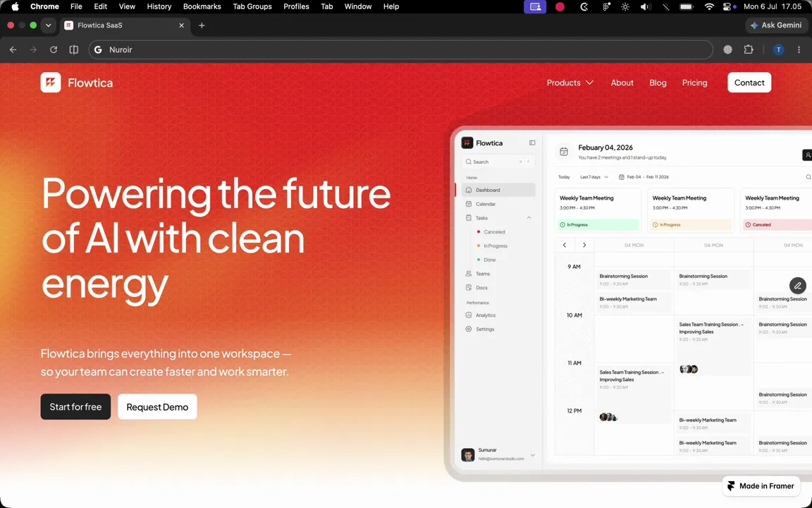Open the Blog link
812x508 pixels.
point(658,83)
